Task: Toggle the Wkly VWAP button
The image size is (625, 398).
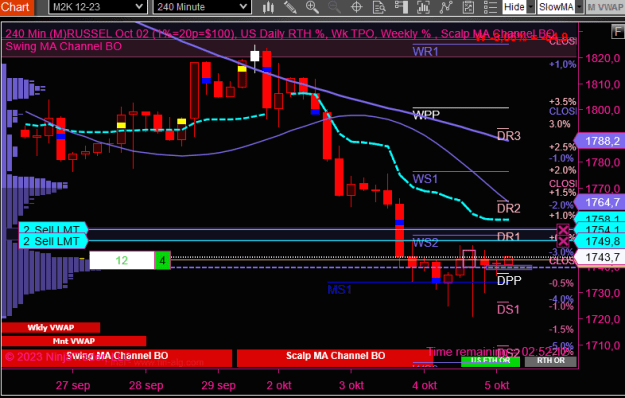Action: [x=51, y=327]
